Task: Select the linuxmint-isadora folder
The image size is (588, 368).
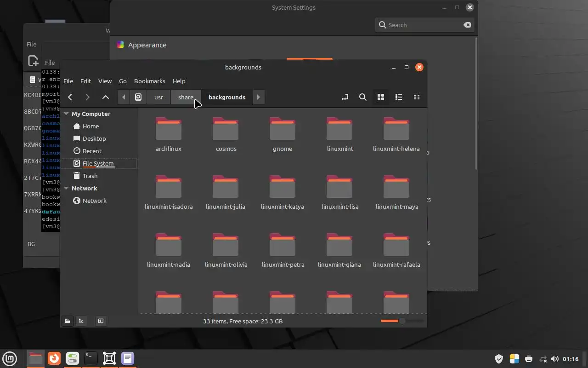Action: tap(169, 192)
